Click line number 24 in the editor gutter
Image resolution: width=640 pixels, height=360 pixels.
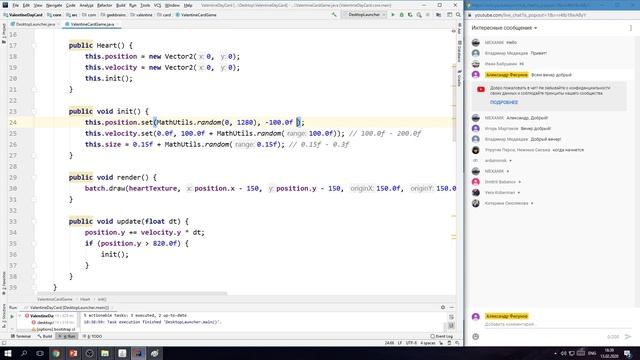pyautogui.click(x=13, y=122)
